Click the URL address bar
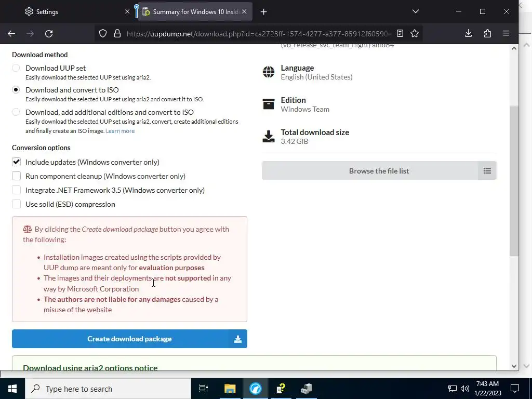Image resolution: width=532 pixels, height=399 pixels. point(258,34)
